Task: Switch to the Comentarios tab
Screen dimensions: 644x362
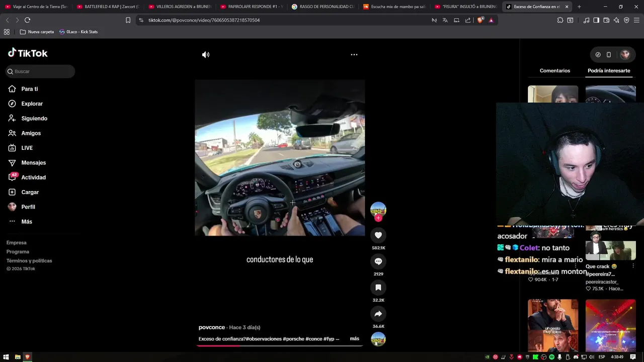Action: pyautogui.click(x=555, y=71)
